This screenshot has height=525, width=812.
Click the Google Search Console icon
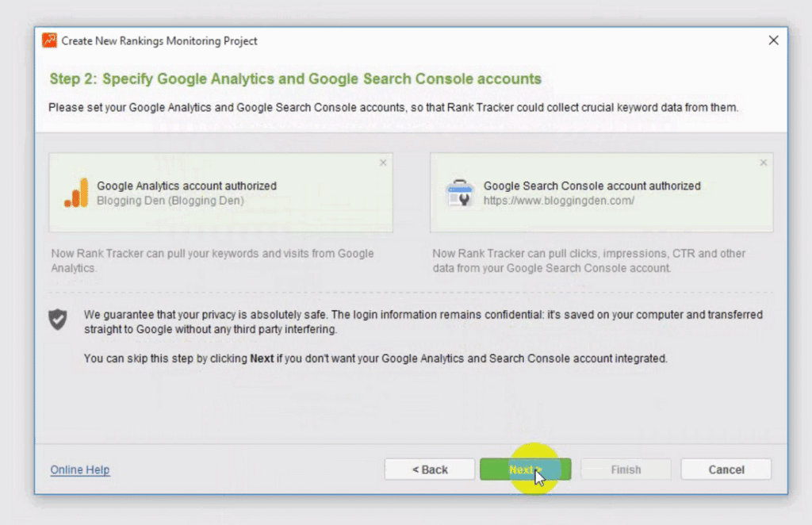point(462,192)
